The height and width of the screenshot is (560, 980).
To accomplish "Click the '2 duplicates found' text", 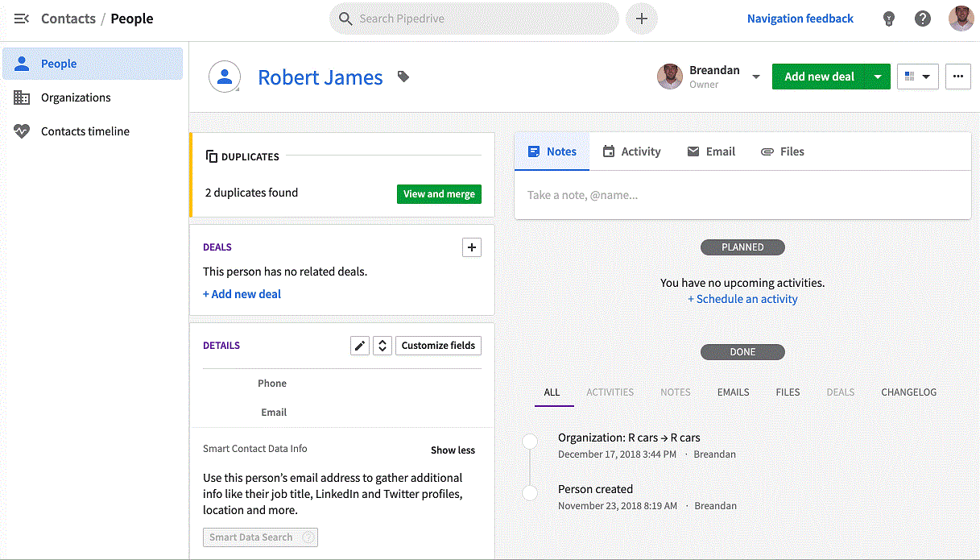I will [x=251, y=193].
